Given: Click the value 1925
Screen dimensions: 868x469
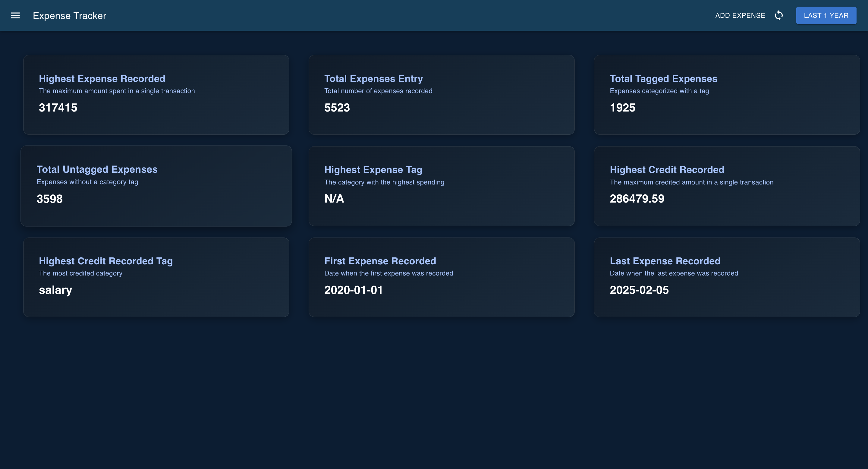Looking at the screenshot, I should pos(622,108).
